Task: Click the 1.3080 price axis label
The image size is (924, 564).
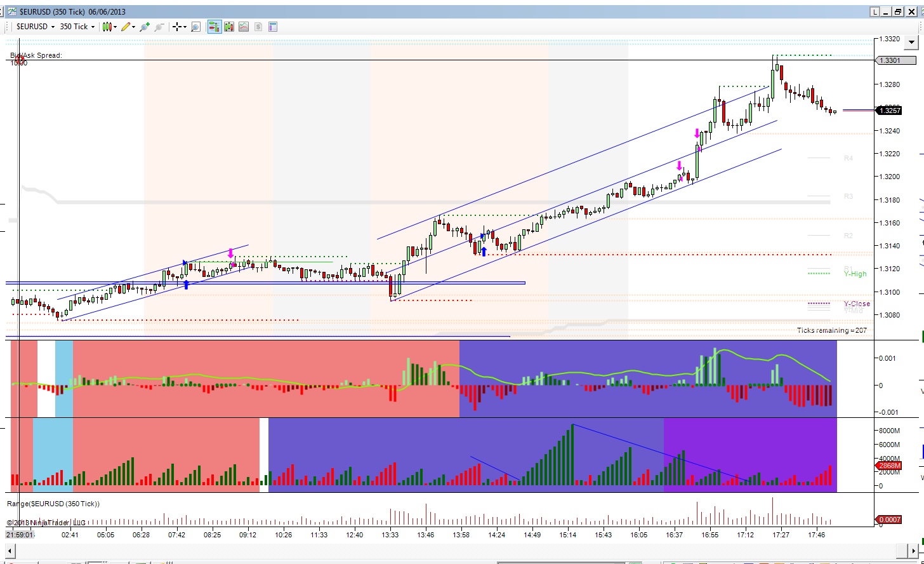Action: [x=890, y=315]
